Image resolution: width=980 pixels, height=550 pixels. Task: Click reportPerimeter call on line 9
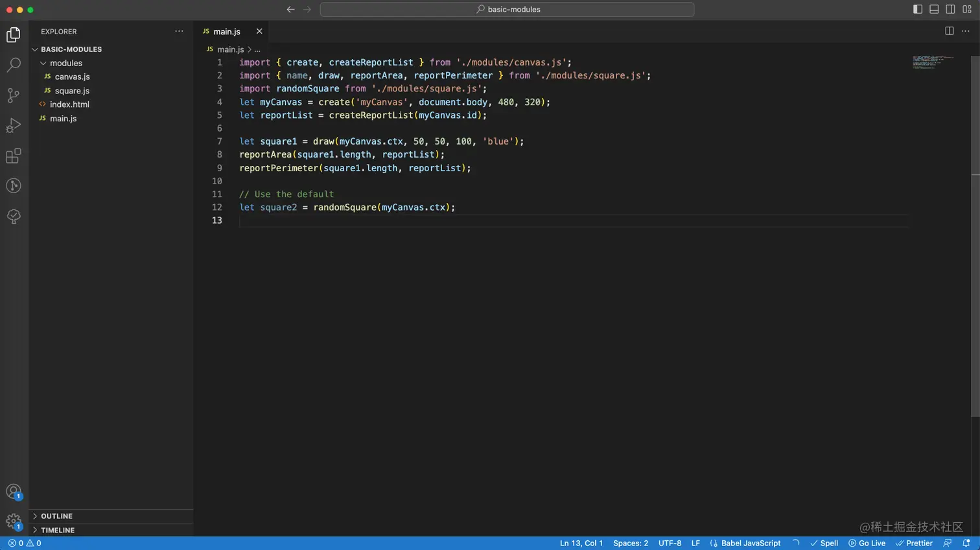[279, 168]
